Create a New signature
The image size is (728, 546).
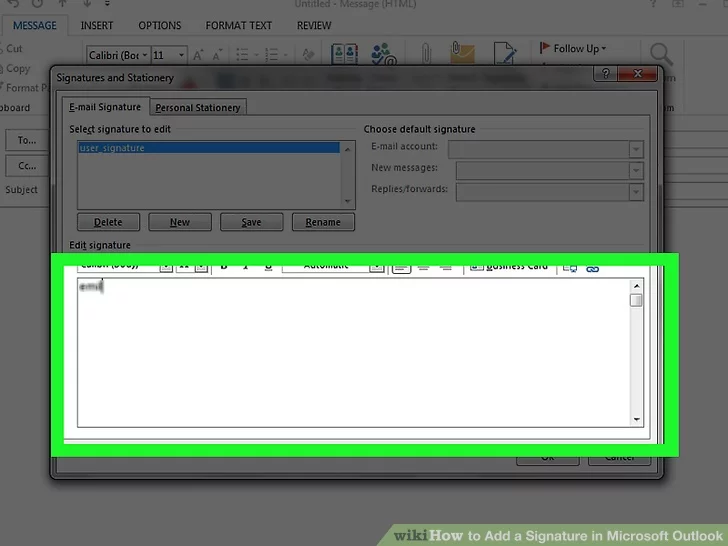[x=180, y=222]
